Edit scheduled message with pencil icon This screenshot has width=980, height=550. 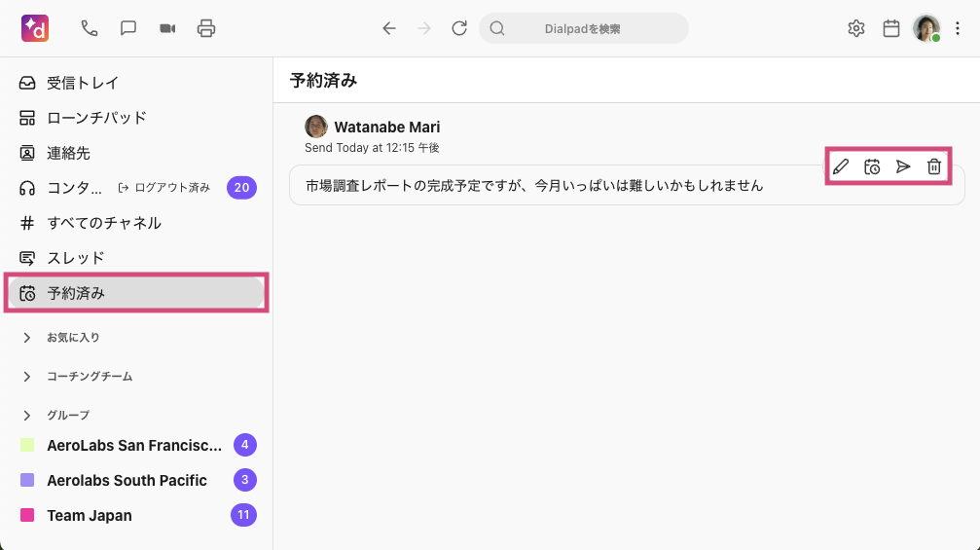pyautogui.click(x=841, y=166)
